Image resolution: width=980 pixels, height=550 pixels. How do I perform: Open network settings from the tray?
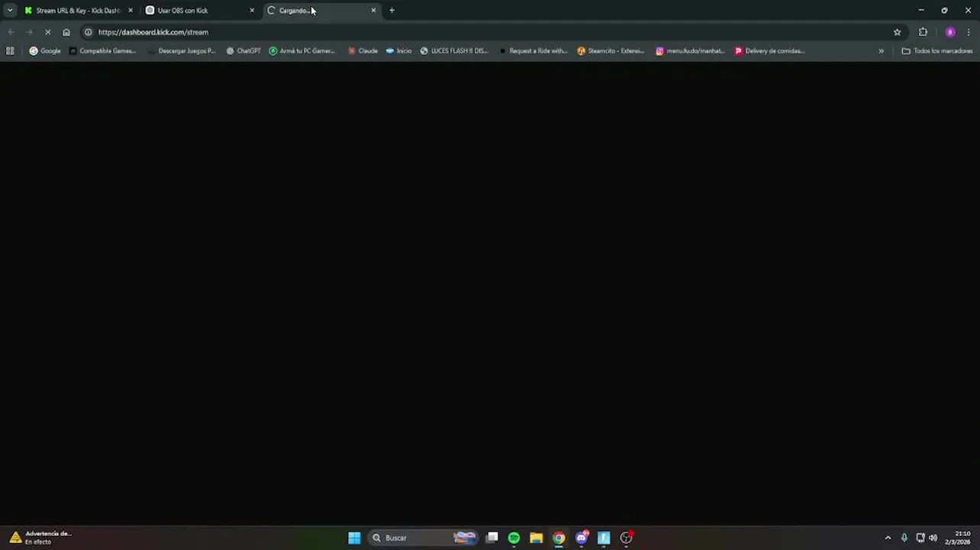pos(920,538)
